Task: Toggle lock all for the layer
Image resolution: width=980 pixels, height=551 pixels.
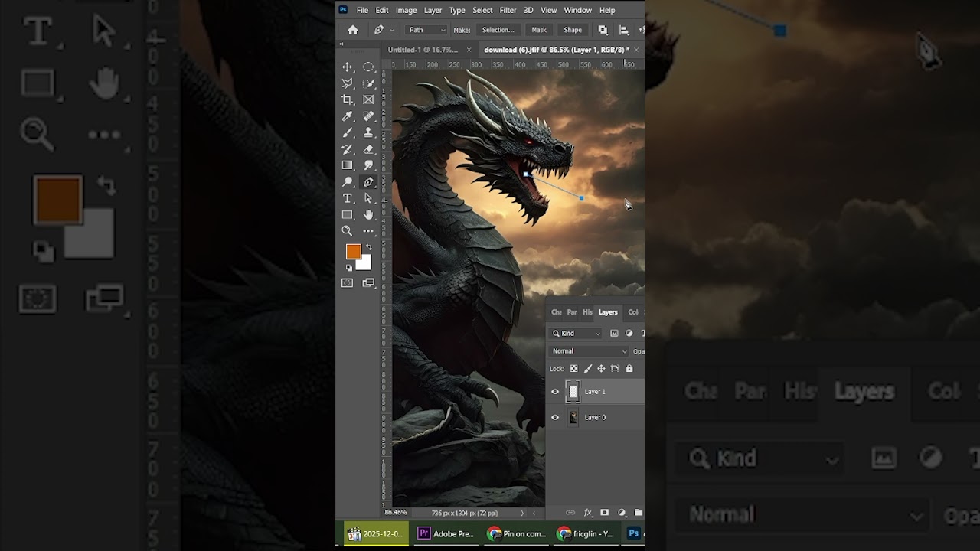Action: point(629,369)
